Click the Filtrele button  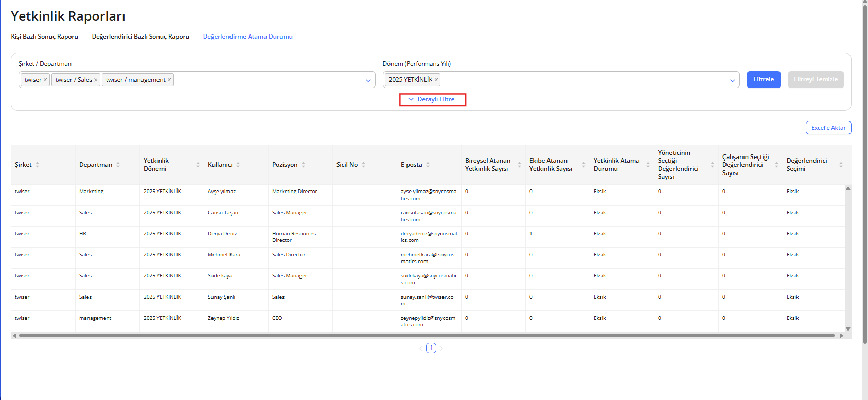tap(764, 79)
